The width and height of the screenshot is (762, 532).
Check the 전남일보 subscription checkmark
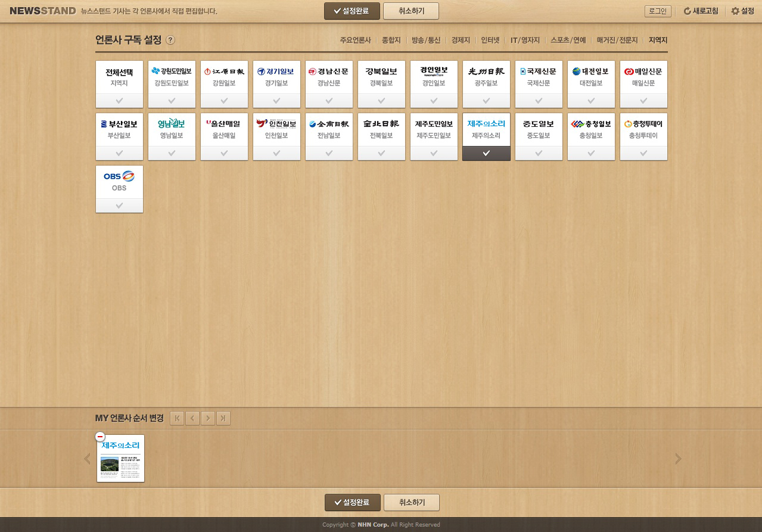329,153
